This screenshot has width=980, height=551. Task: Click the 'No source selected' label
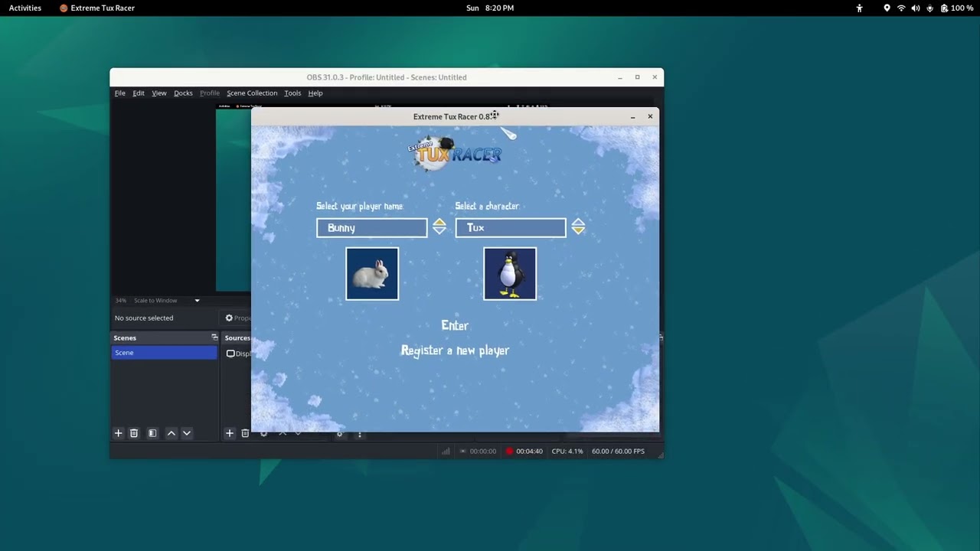(144, 318)
